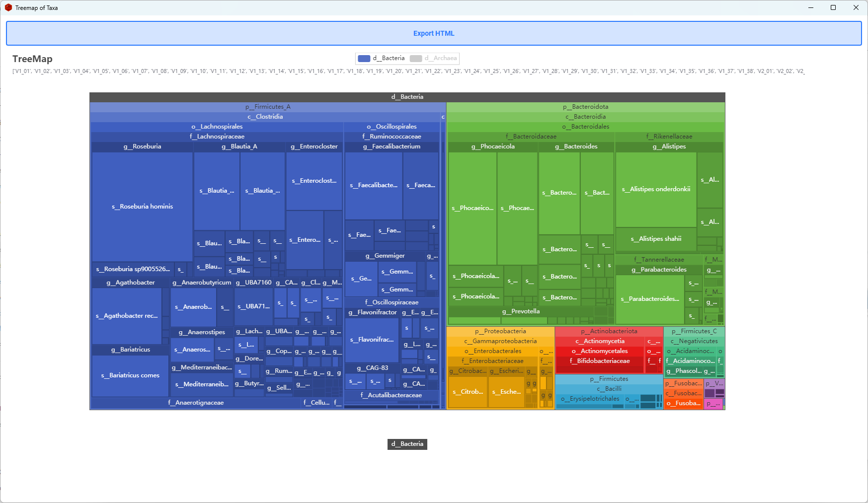This screenshot has width=868, height=503.
Task: Expand the o__Oscillospirales order header
Action: tap(392, 127)
